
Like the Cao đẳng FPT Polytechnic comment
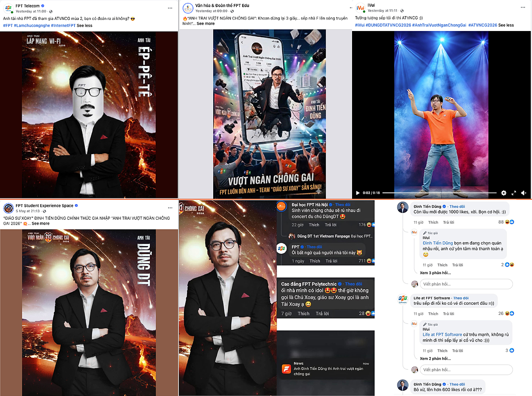(x=304, y=314)
